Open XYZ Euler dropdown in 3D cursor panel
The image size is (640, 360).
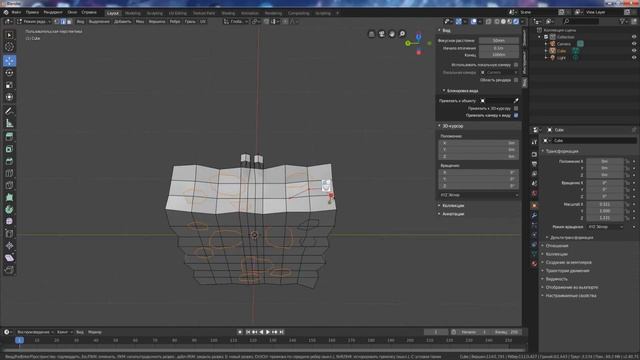[479, 195]
